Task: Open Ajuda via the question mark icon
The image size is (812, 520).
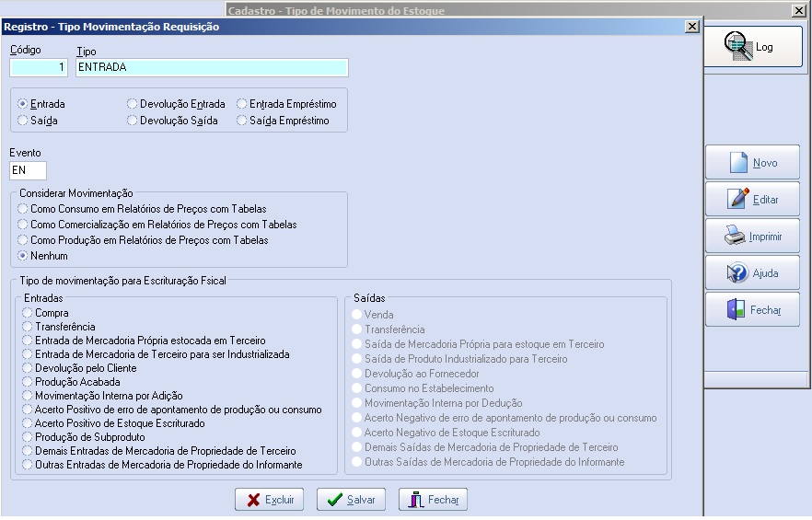Action: (737, 272)
